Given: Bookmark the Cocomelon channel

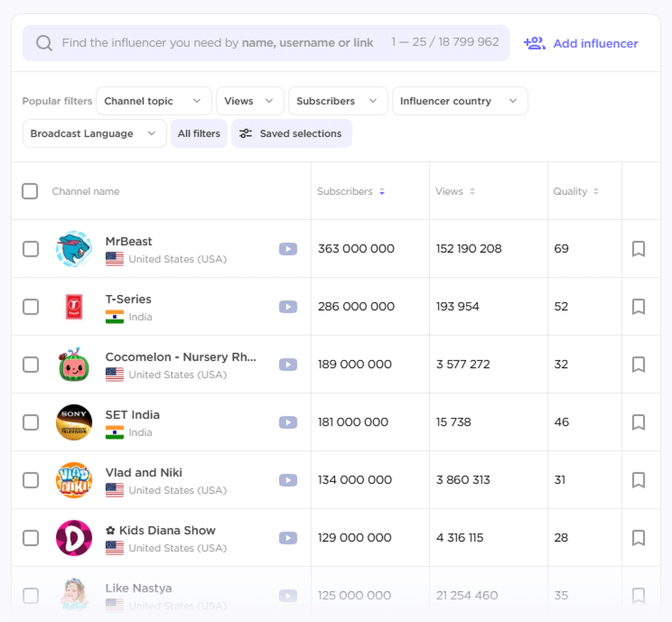Looking at the screenshot, I should [638, 364].
